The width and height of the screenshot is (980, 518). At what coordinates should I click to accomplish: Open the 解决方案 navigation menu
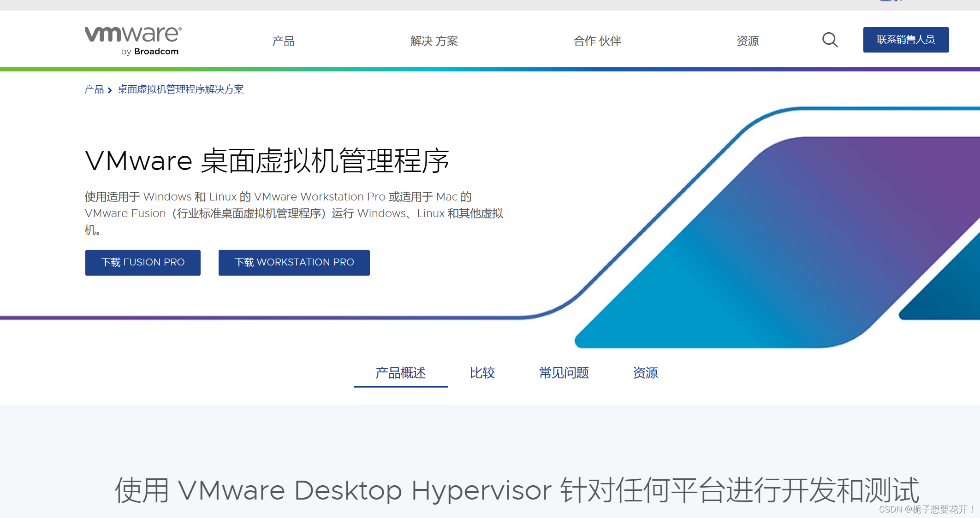(434, 41)
